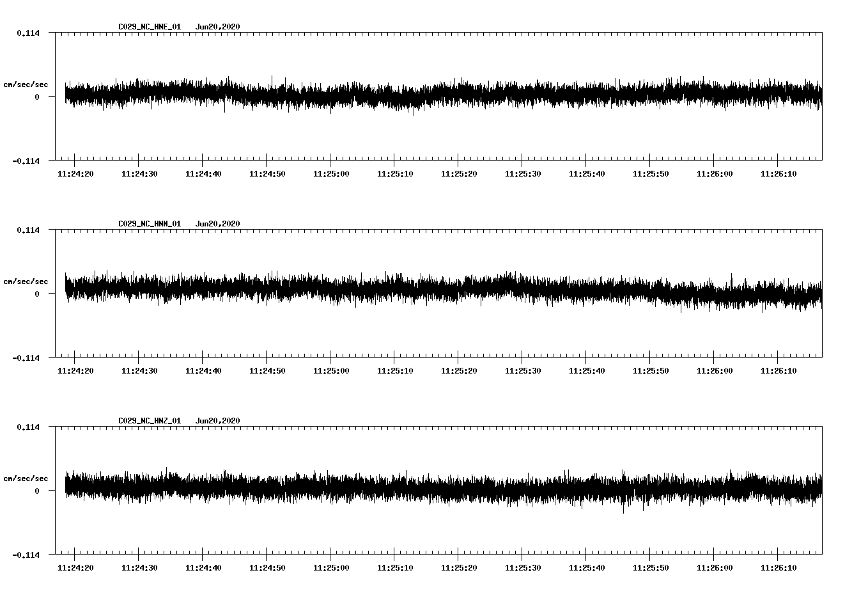Select 11:25:00 time tick on HNE plot
Image resolution: width=868 pixels, height=591 pixels.
point(331,174)
